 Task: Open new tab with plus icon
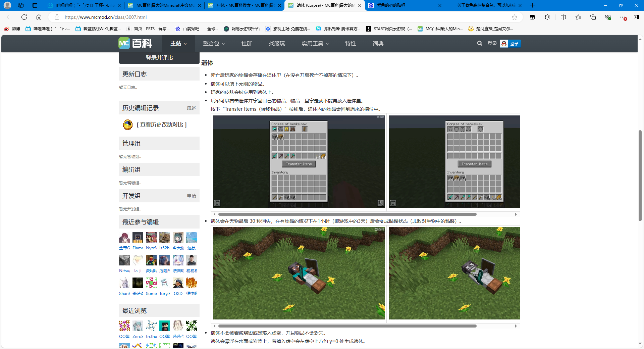(532, 5)
